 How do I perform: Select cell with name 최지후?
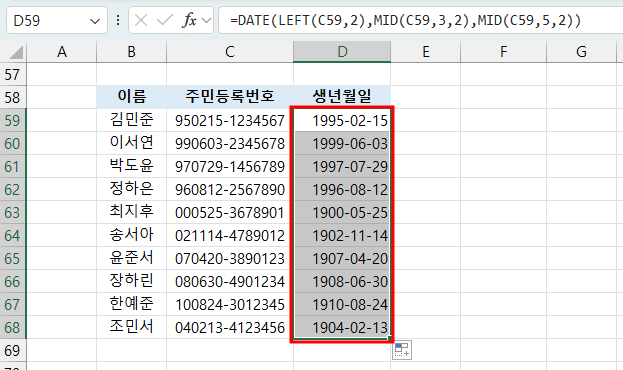(x=132, y=212)
